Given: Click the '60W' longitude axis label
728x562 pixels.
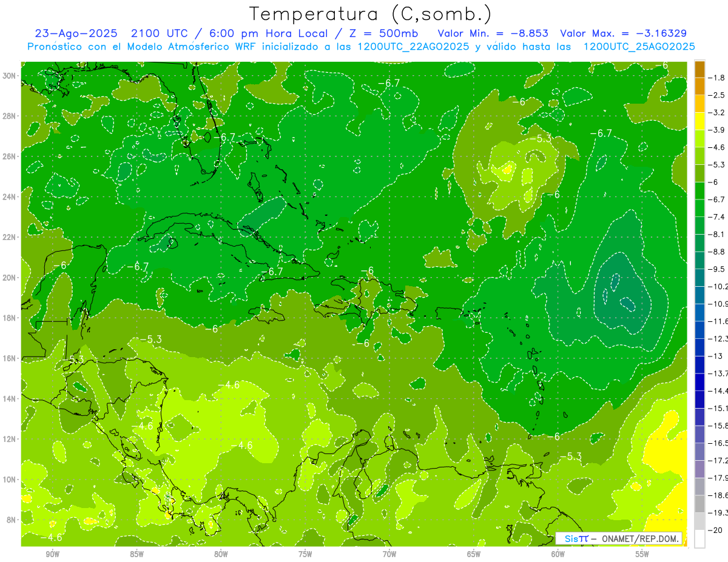Looking at the screenshot, I should (x=558, y=554).
